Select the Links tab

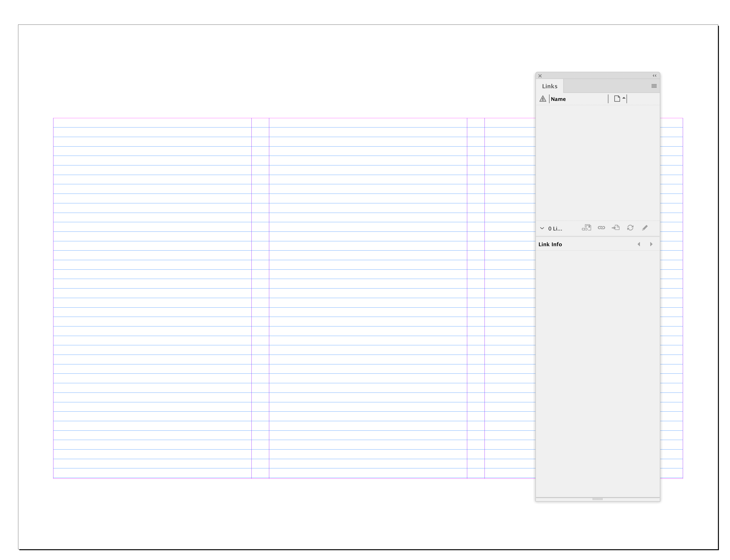(549, 86)
